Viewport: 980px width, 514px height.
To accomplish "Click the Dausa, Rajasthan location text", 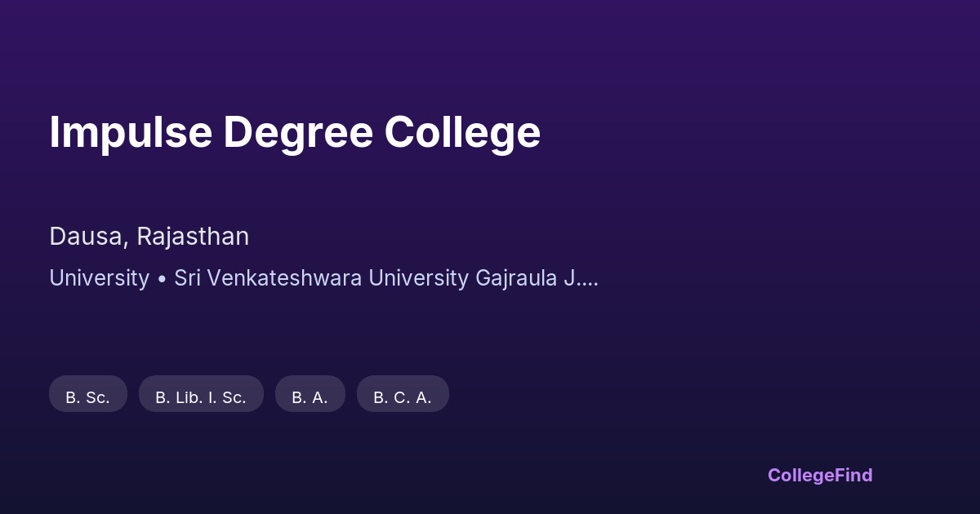I will (149, 237).
